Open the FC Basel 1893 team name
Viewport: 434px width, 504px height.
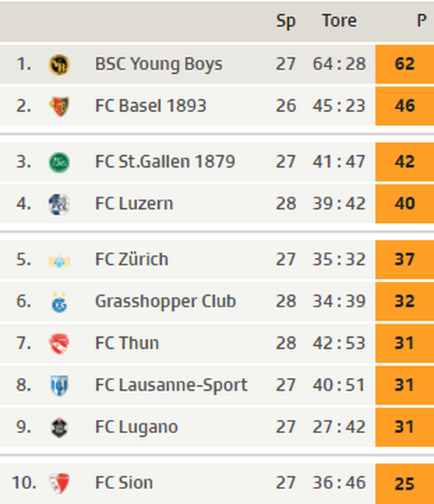point(151,106)
